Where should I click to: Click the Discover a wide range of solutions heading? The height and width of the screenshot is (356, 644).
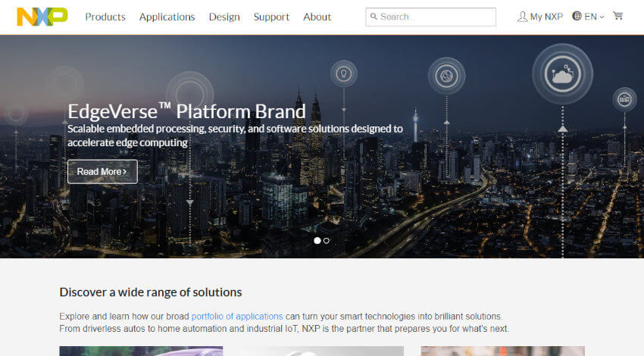pos(151,292)
